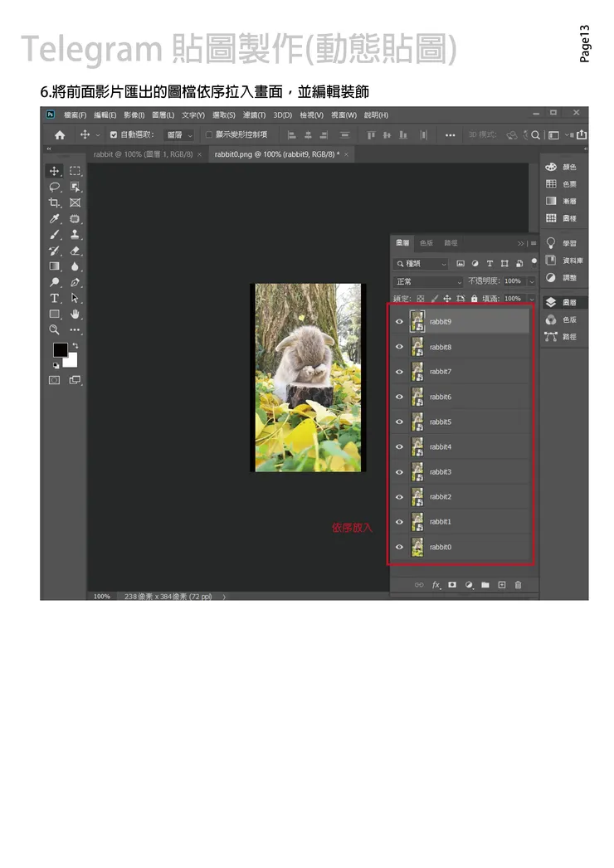The width and height of the screenshot is (614, 868).
Task: Open the 學習 panel button
Action: (x=562, y=243)
